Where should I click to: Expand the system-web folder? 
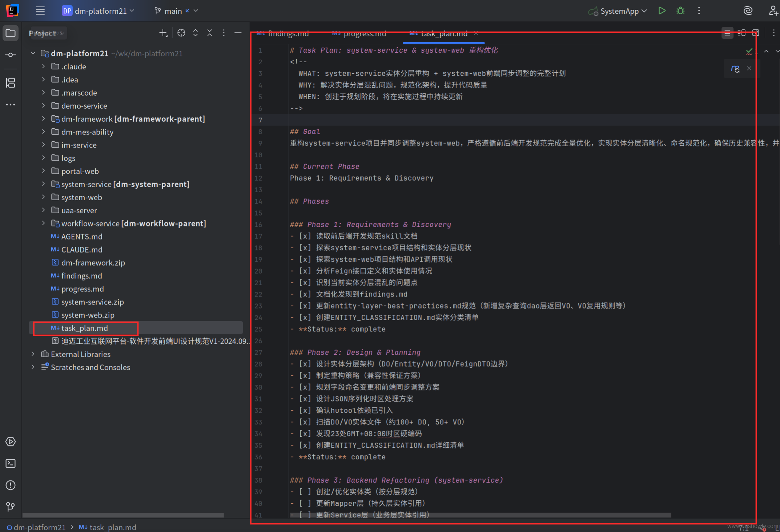tap(44, 197)
